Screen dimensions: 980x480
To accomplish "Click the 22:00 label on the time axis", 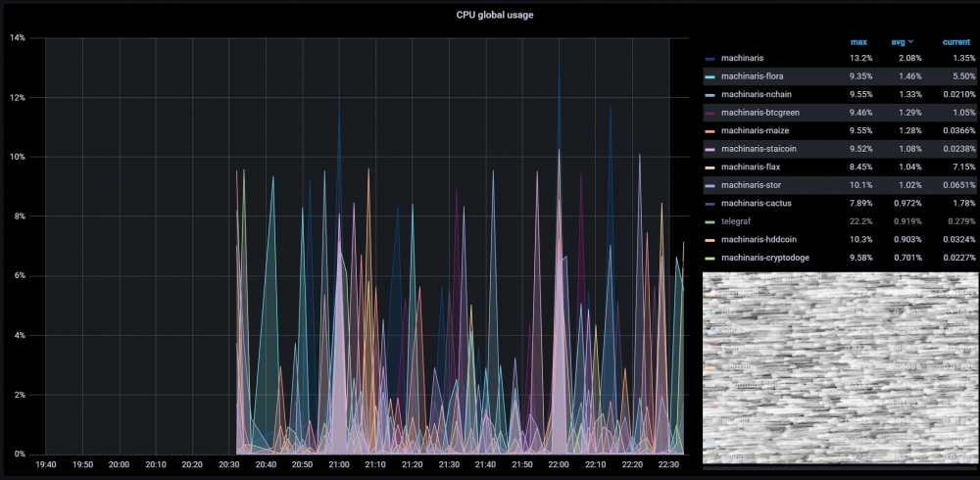I will [559, 465].
